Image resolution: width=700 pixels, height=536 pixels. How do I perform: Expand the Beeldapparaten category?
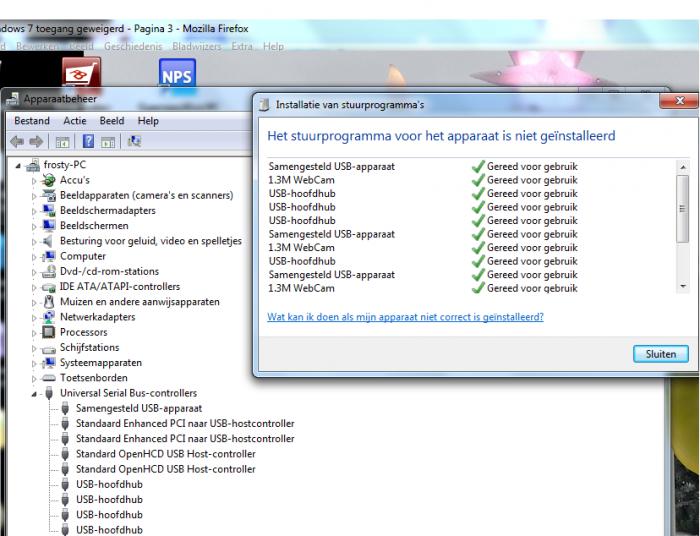tap(34, 196)
